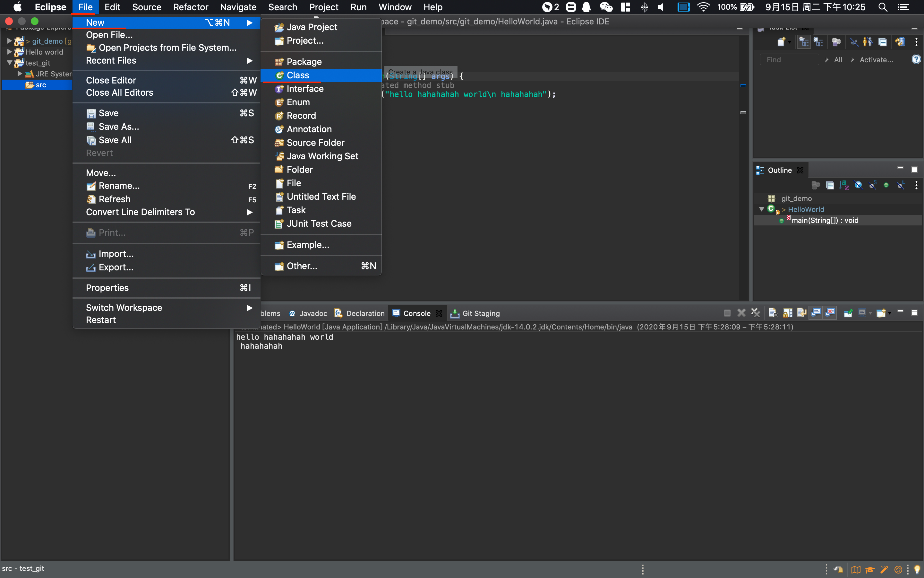Screen dimensions: 924x578
Task: Click the tip of the day lightbulb icon
Action: click(917, 570)
